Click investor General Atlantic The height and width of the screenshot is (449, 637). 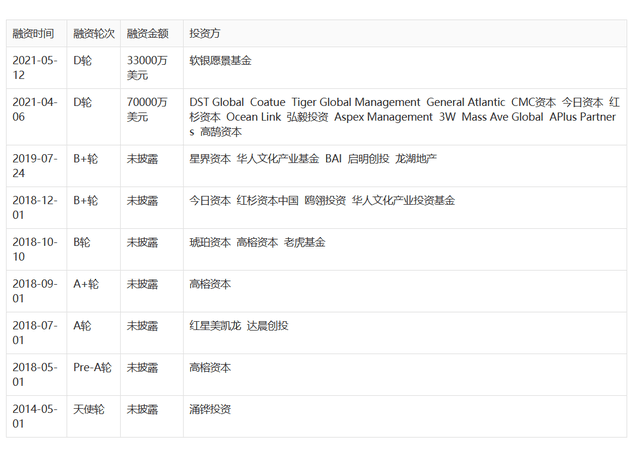(x=466, y=102)
